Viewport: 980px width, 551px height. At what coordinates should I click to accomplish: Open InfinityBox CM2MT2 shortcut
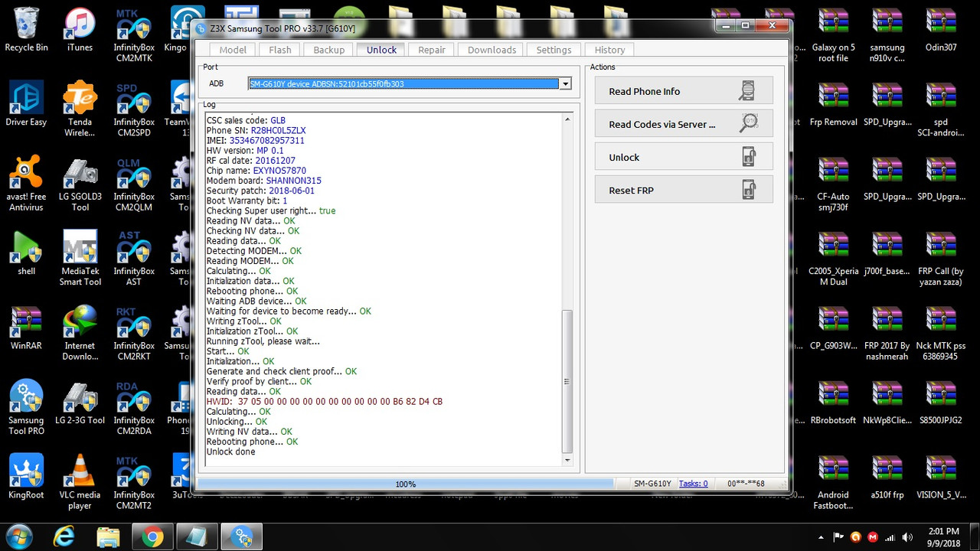(134, 482)
